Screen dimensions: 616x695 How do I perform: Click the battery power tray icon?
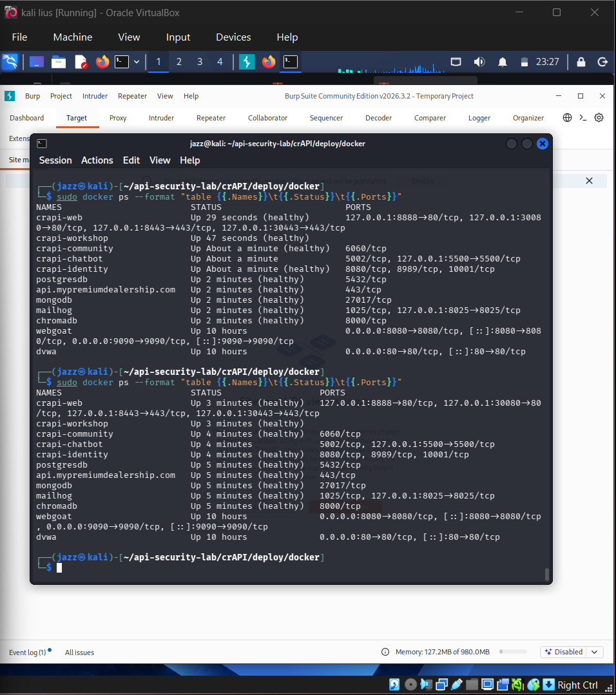click(x=525, y=62)
